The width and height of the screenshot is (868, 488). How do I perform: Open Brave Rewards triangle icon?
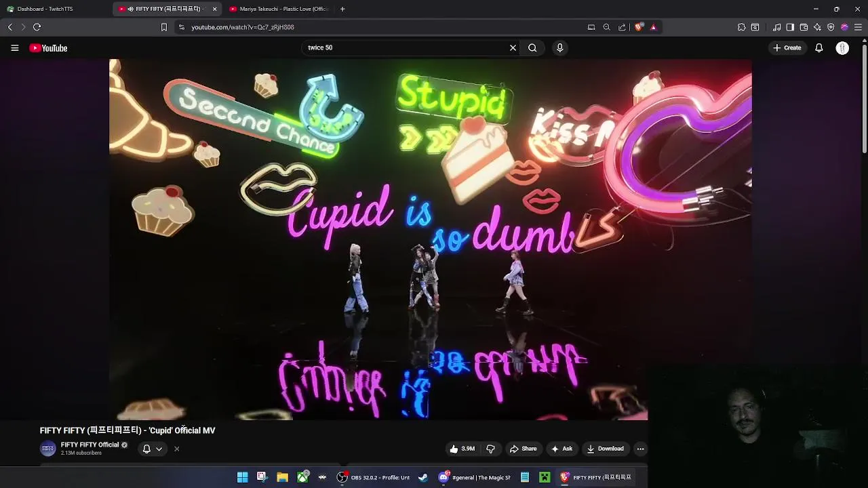tap(653, 27)
